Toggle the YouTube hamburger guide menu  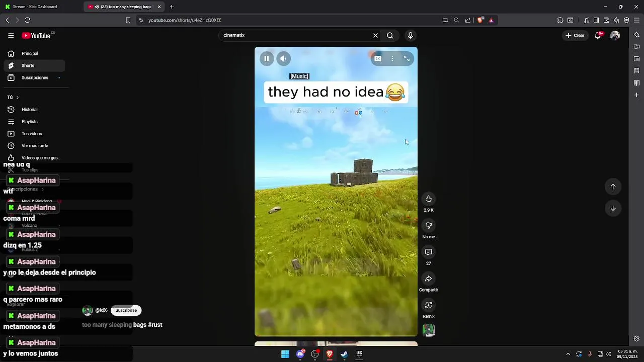click(x=11, y=36)
